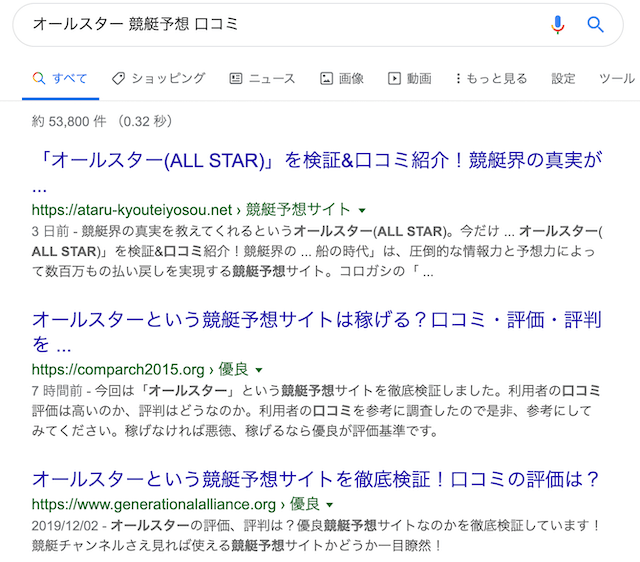Click the magnifier icon beside すべて

click(x=39, y=78)
